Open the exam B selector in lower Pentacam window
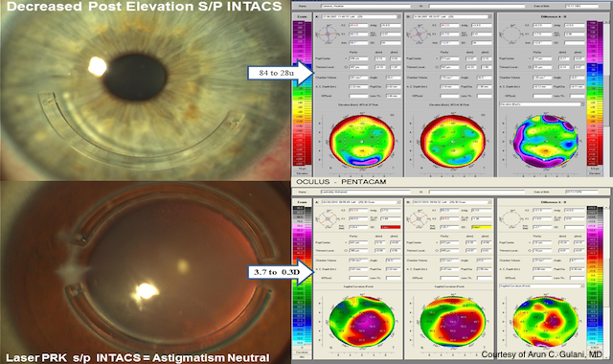 point(451,202)
